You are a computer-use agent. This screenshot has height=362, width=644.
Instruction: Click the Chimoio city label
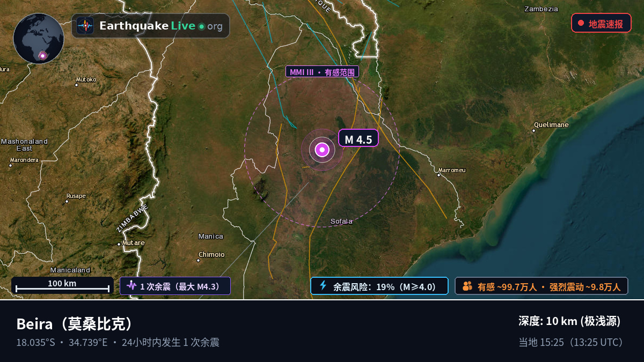211,255
